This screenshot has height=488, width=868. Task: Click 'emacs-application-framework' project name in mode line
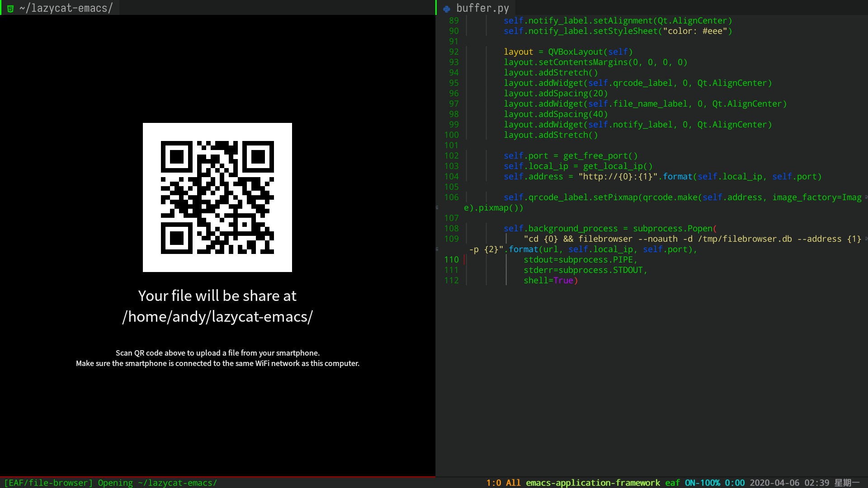pyautogui.click(x=593, y=483)
